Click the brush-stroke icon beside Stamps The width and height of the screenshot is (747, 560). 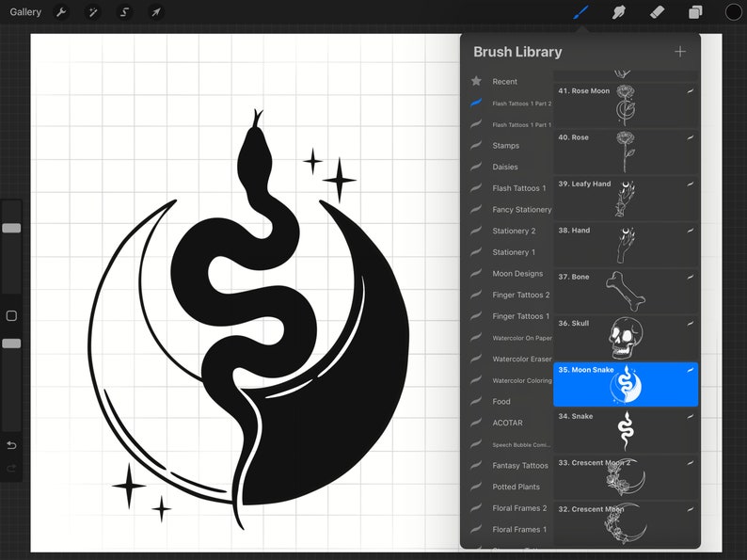click(x=476, y=145)
